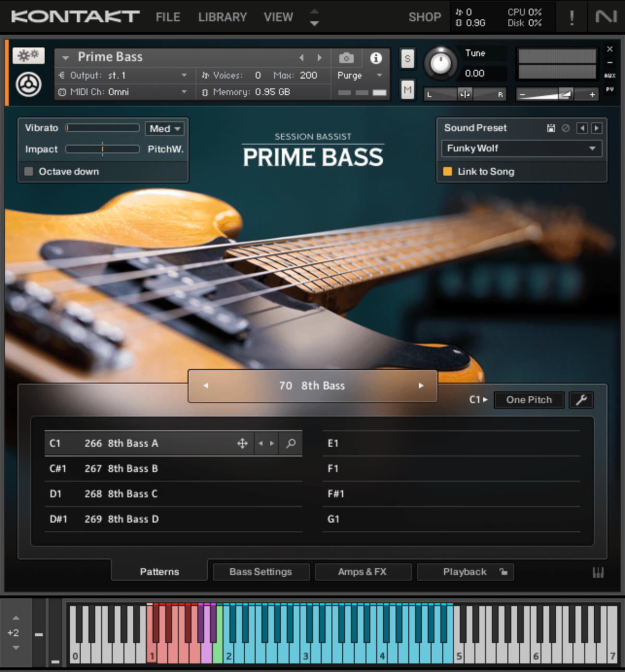Select the D#1 269 8th Bass D pattern

click(x=173, y=519)
